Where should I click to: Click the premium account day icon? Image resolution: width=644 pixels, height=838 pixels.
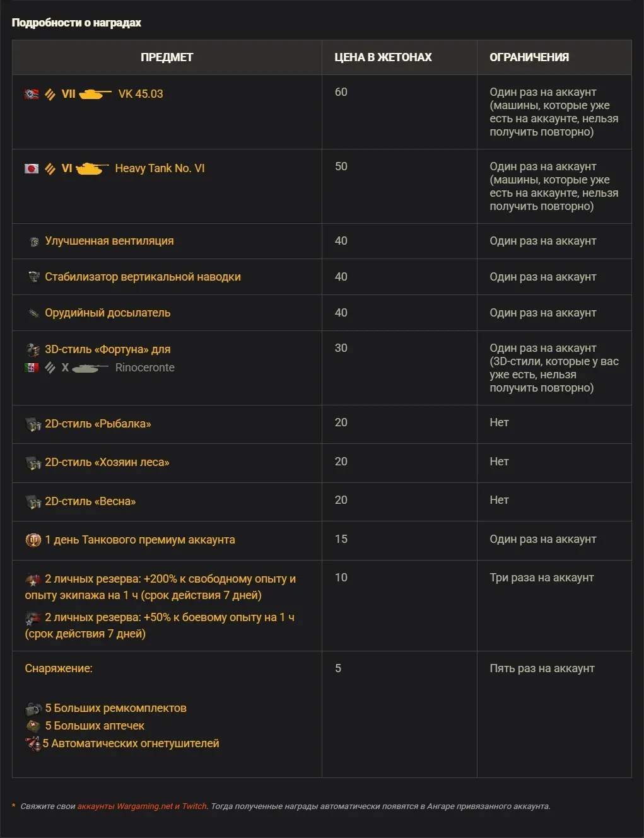point(33,540)
